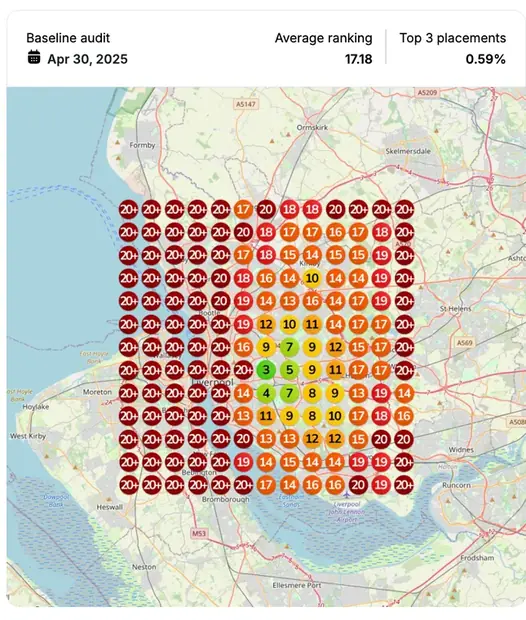Click the date 'Apr 30, 2025'

87,59
